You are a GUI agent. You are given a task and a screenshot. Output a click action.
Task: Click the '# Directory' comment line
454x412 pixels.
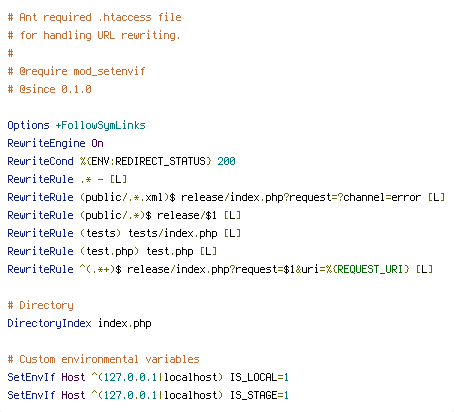[x=40, y=305]
